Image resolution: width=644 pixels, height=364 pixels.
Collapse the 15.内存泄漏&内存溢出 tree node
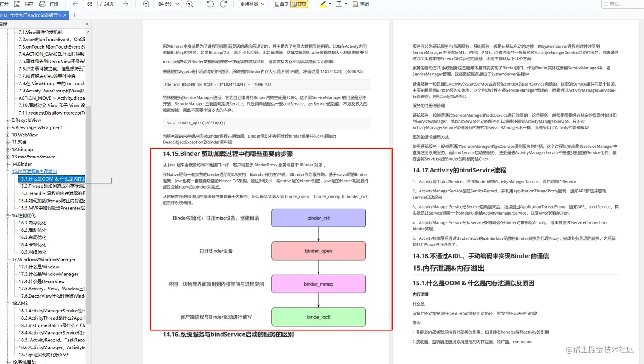pyautogui.click(x=8, y=172)
